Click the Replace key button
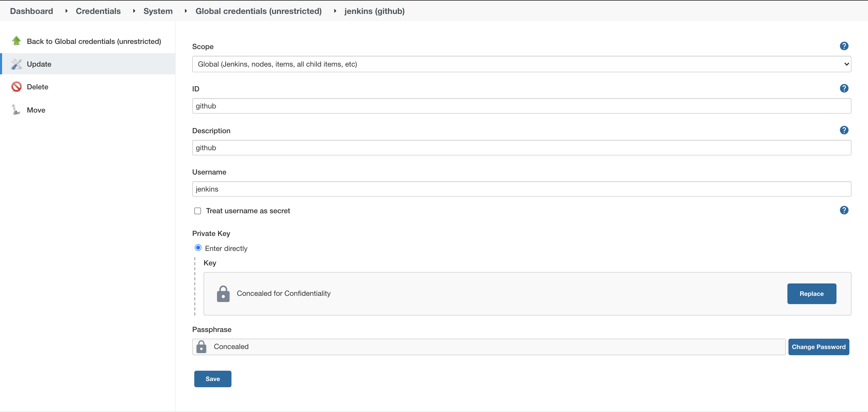The image size is (868, 412). point(811,294)
